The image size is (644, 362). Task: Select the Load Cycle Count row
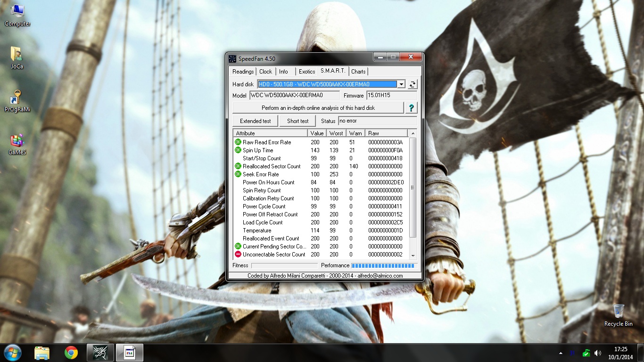pyautogui.click(x=321, y=222)
